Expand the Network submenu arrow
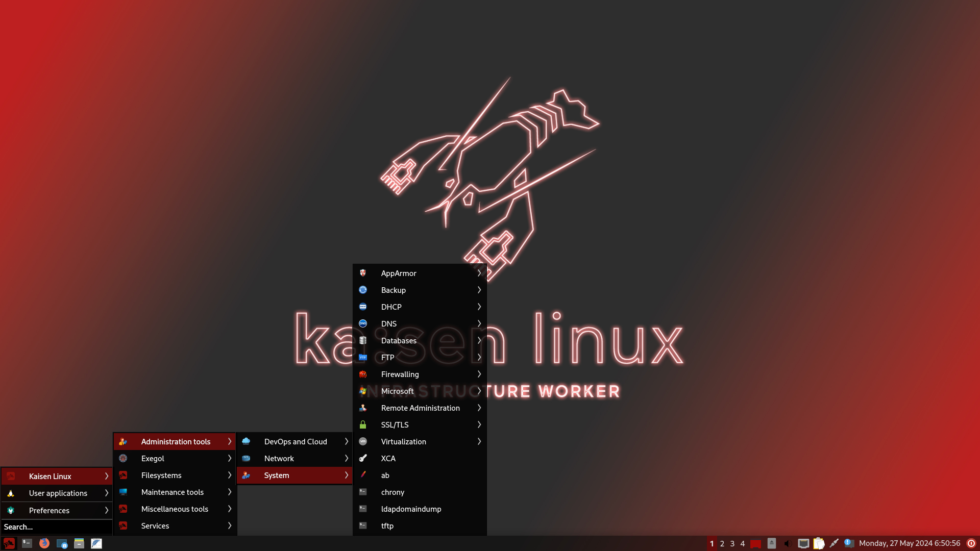Image resolution: width=980 pixels, height=551 pixels. click(x=347, y=458)
